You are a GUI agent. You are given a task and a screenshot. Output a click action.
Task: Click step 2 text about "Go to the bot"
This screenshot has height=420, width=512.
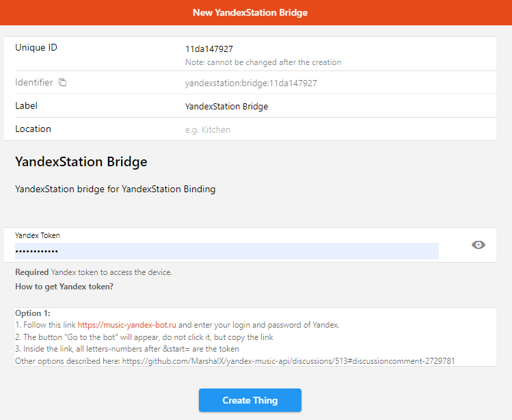coord(144,337)
